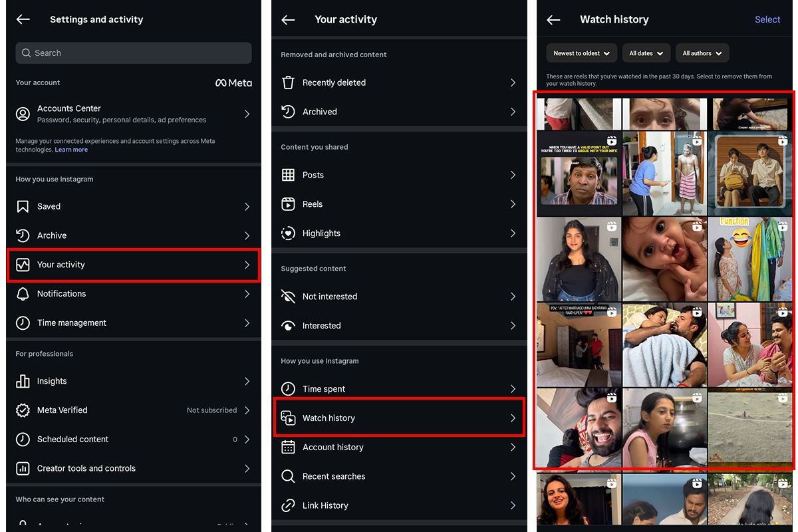Open the crying baby reel thumbnail

coord(664,259)
